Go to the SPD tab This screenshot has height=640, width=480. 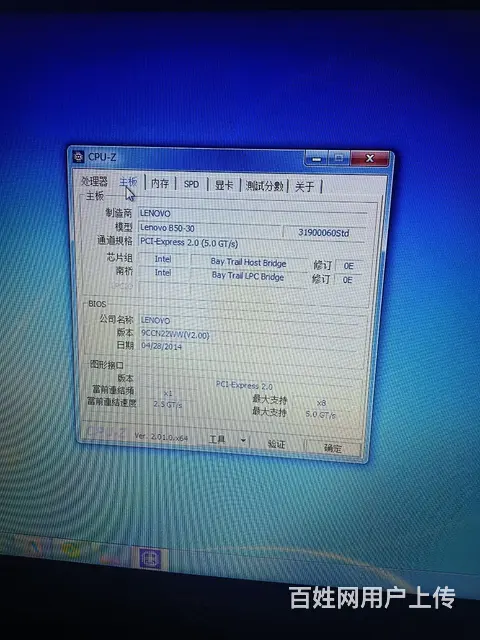pos(191,184)
